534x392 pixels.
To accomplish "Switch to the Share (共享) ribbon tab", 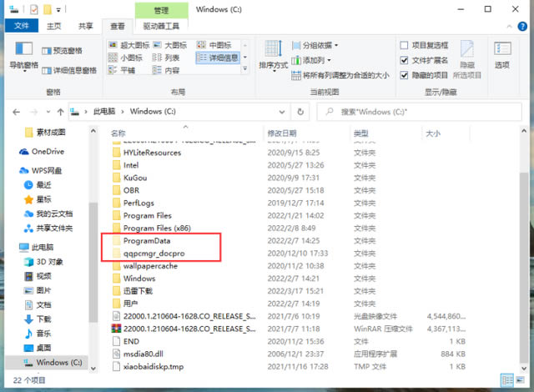I will 85,26.
